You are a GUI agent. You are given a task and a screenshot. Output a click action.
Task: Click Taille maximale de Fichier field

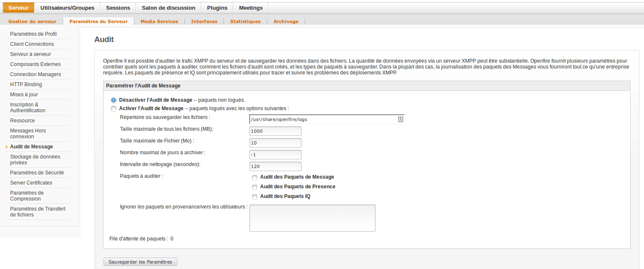[275, 143]
